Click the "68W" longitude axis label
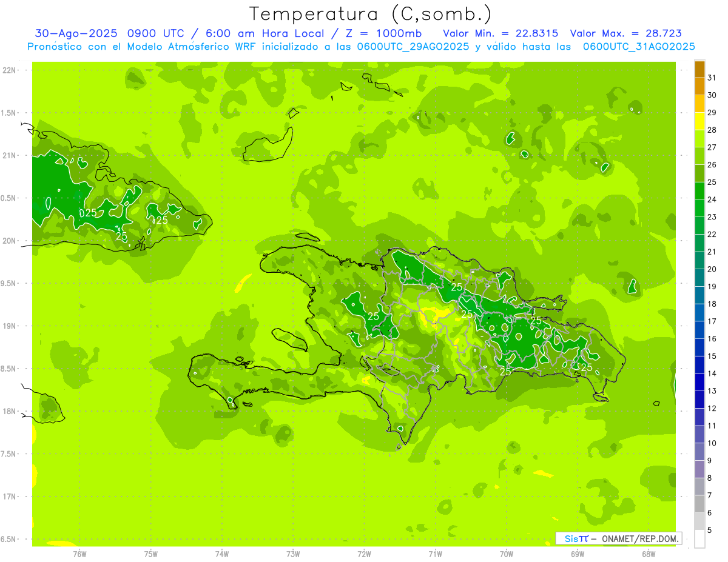The height and width of the screenshot is (562, 728). (x=649, y=554)
